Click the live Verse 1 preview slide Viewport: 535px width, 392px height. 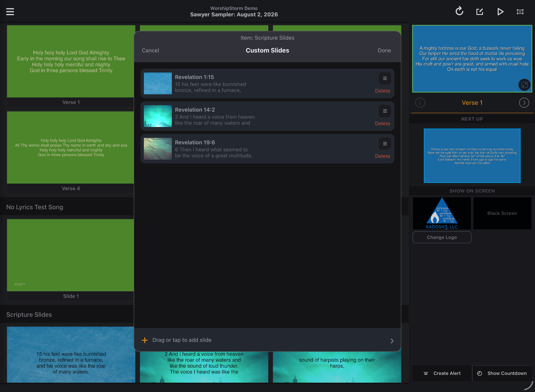(x=472, y=59)
